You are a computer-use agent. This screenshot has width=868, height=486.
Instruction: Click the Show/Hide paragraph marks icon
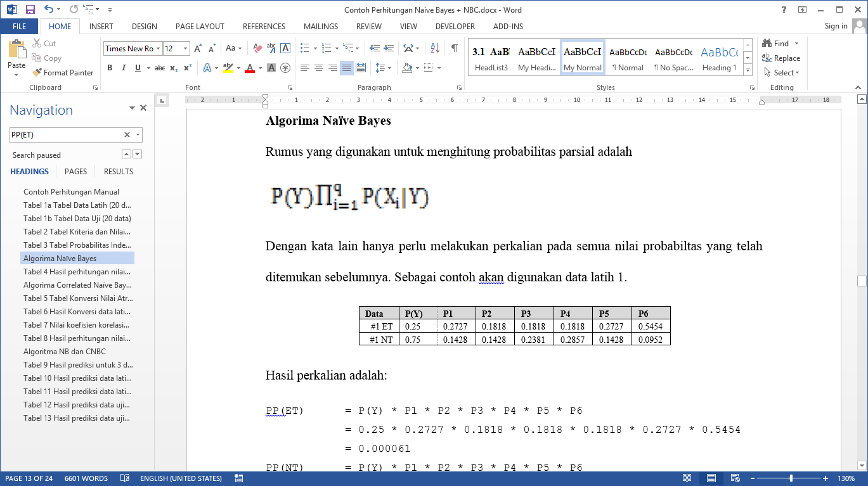coord(454,48)
